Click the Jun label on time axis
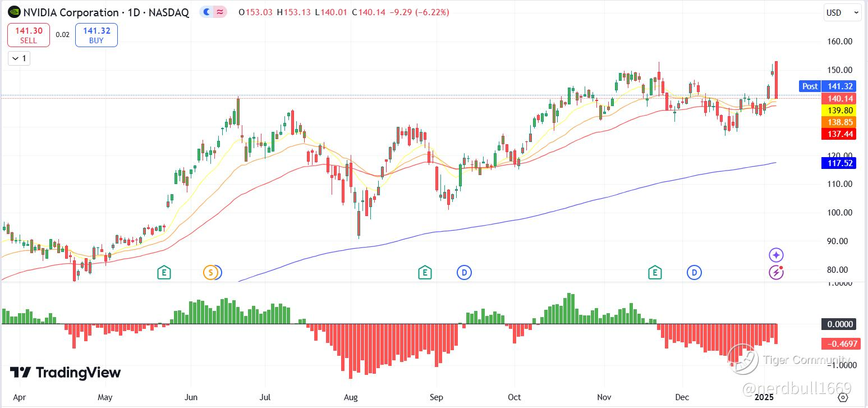Image resolution: width=868 pixels, height=408 pixels. click(x=191, y=397)
